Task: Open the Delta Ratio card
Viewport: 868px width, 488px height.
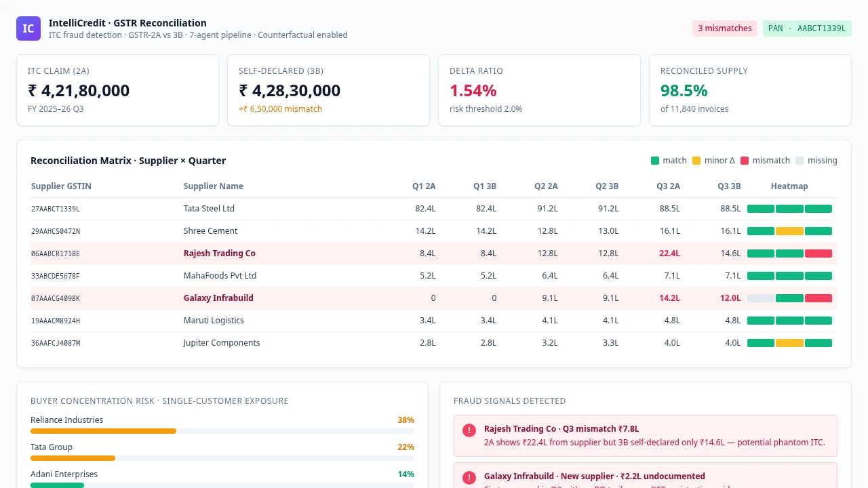Action: click(539, 90)
